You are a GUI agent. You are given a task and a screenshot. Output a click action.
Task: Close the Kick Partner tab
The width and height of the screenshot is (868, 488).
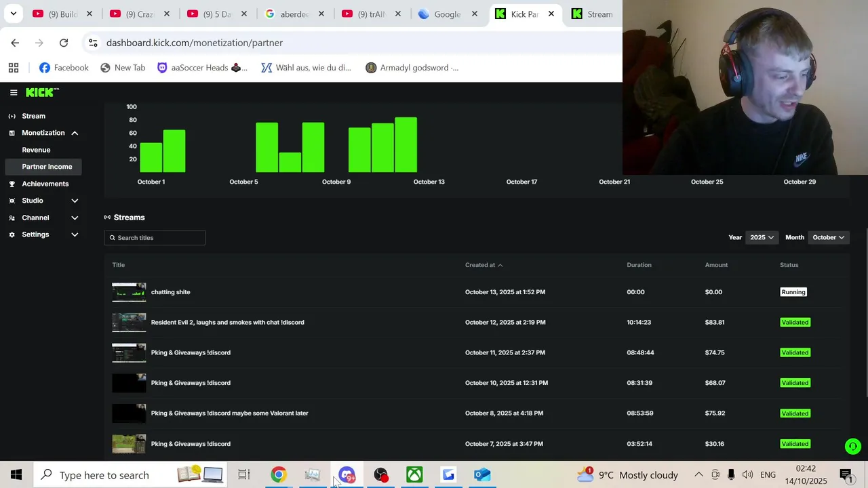pyautogui.click(x=551, y=14)
